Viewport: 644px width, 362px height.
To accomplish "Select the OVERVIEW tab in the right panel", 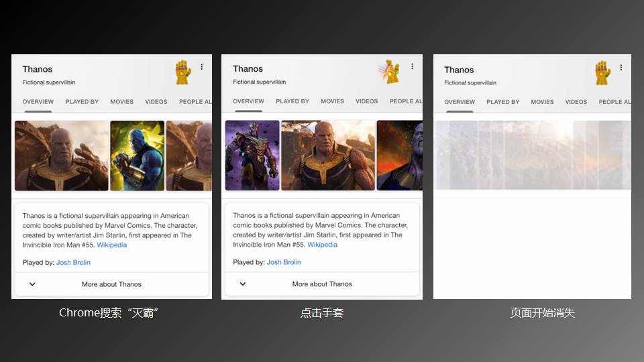I will coord(460,102).
